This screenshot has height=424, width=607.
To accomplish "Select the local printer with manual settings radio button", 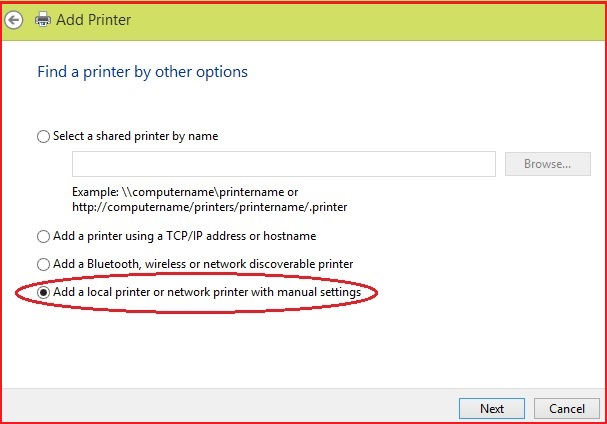I will pos(43,292).
